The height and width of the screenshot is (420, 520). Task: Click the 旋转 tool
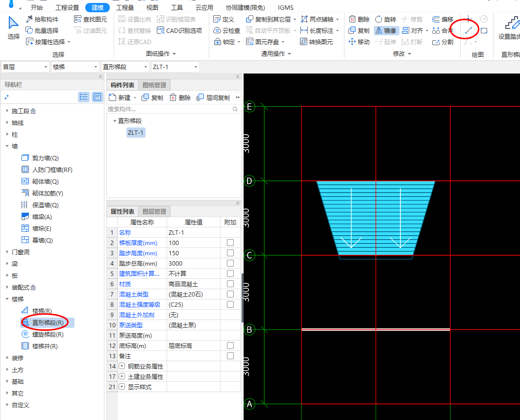point(385,19)
